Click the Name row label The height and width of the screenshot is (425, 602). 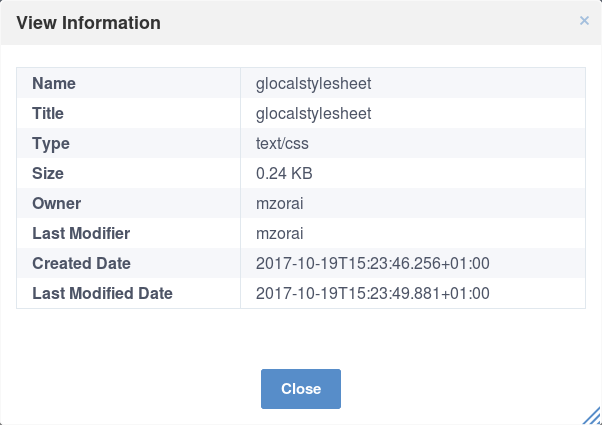click(x=54, y=83)
